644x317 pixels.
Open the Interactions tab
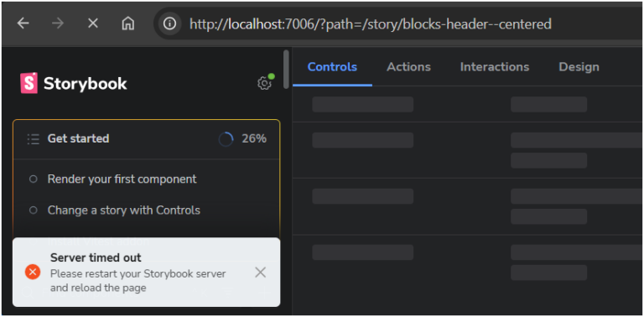[495, 67]
